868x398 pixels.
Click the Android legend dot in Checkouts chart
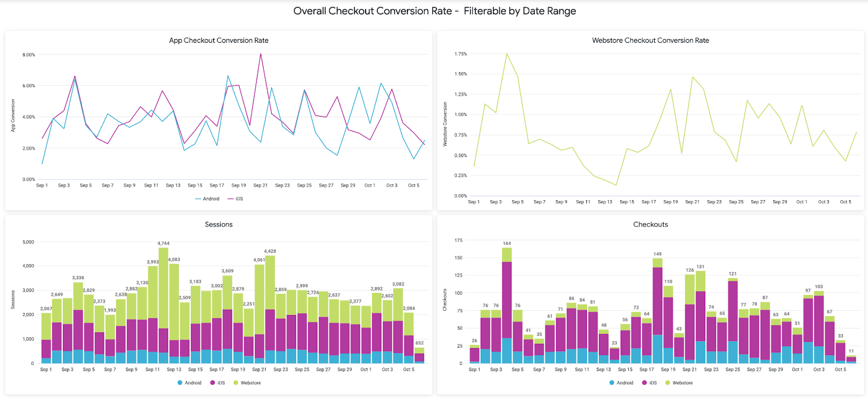click(x=612, y=383)
